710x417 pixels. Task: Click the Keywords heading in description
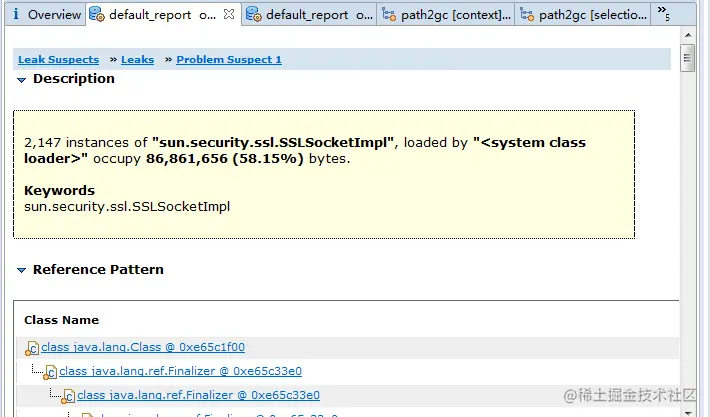[59, 191]
